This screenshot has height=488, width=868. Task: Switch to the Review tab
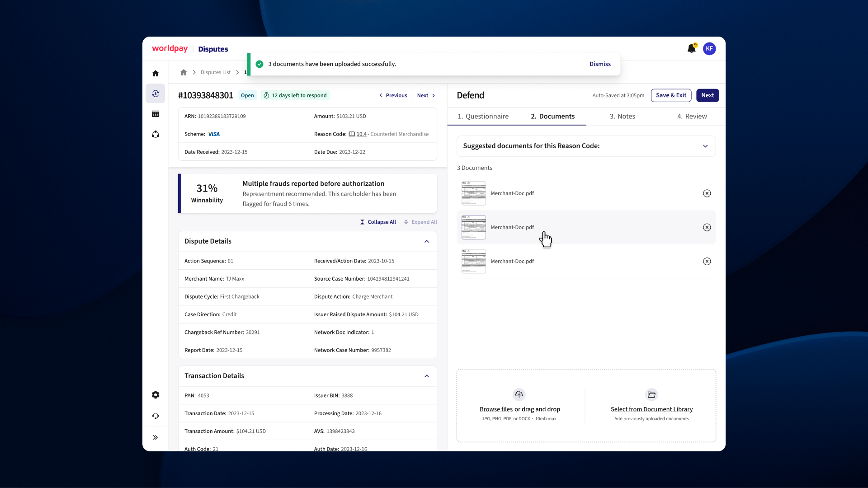(x=692, y=116)
